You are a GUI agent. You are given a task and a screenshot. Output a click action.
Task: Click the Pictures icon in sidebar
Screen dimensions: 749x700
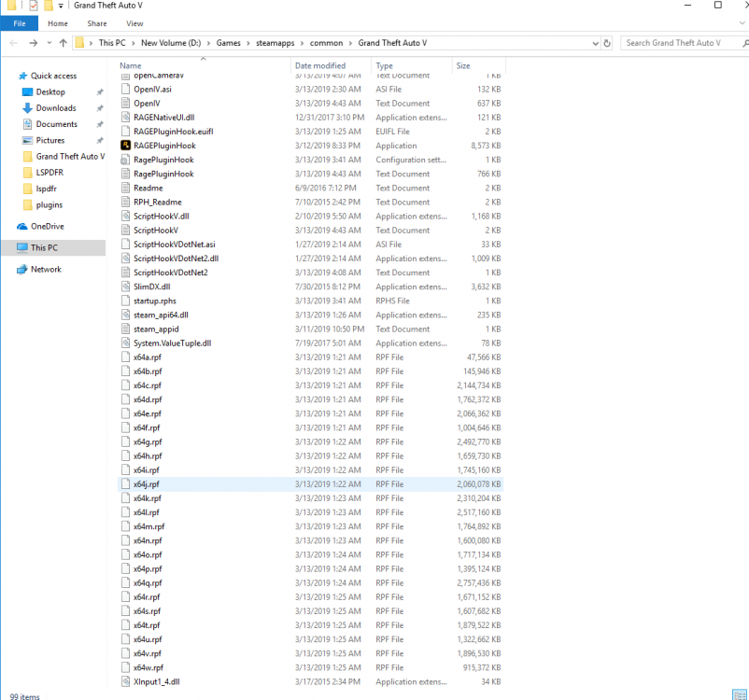(x=27, y=140)
